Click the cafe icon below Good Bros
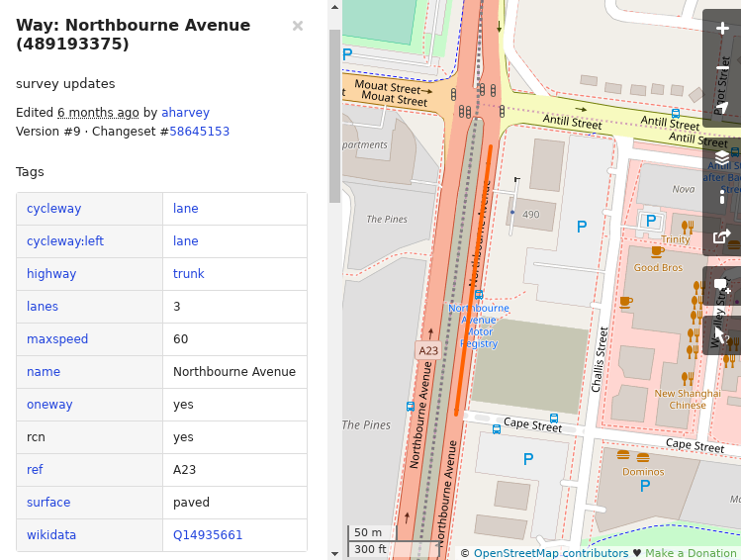Screen dimensions: 741x560 tap(625, 302)
